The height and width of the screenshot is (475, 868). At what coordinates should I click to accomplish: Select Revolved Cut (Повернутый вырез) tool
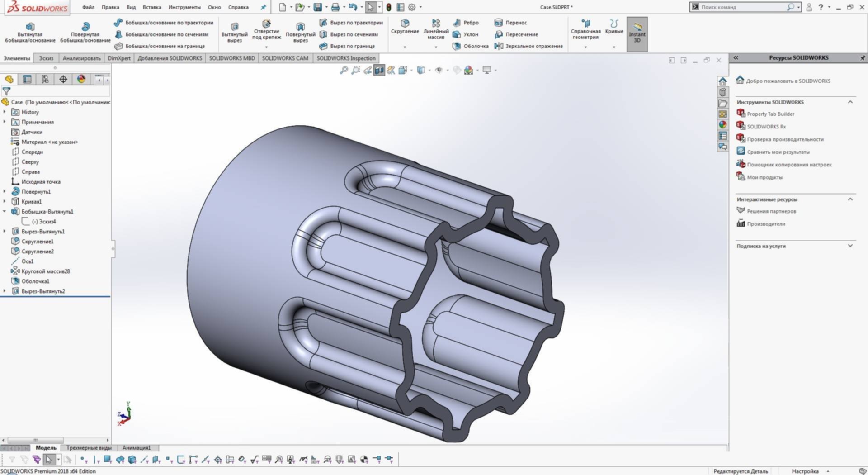(300, 32)
